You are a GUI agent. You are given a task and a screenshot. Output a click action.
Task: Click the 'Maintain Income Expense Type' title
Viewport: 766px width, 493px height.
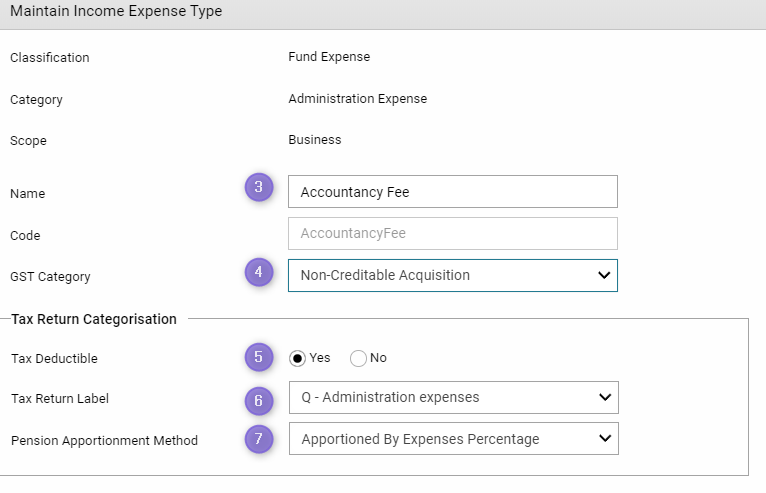click(x=116, y=11)
